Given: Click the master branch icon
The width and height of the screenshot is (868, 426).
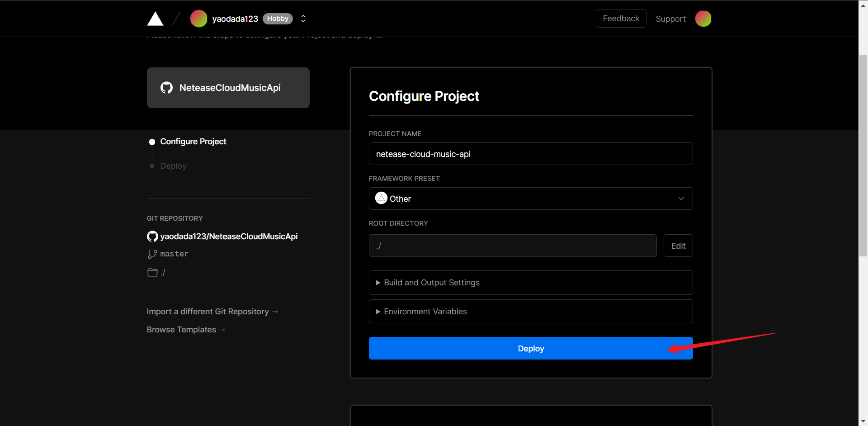Looking at the screenshot, I should (152, 254).
